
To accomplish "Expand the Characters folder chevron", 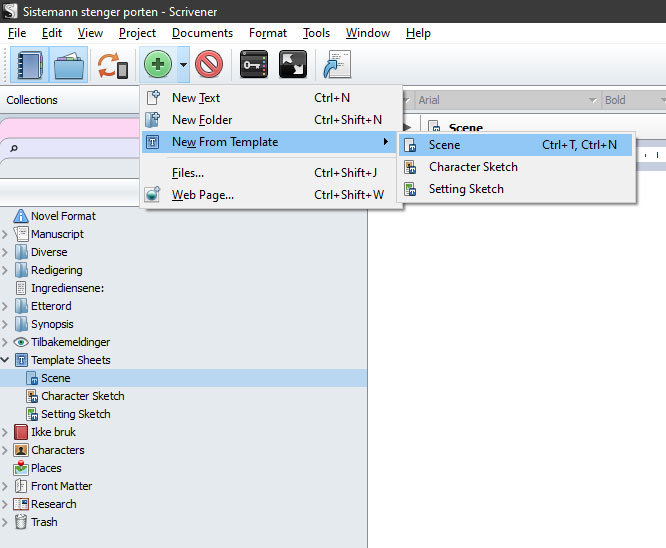I will (5, 450).
